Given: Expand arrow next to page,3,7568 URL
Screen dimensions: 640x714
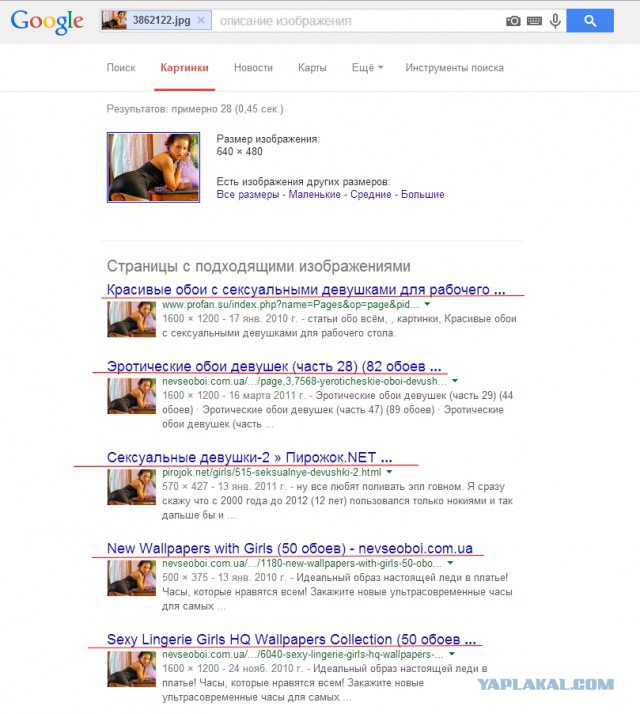Looking at the screenshot, I should 455,381.
